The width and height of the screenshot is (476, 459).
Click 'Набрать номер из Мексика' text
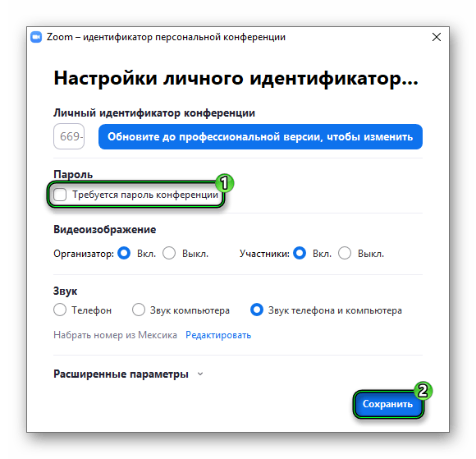pyautogui.click(x=115, y=335)
